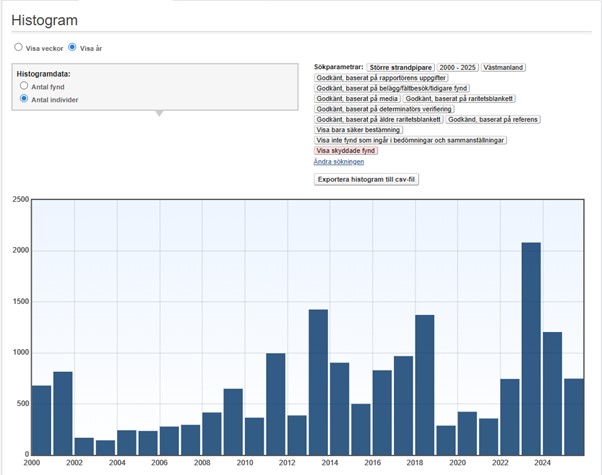
Task: Click the tallest histogram bar for 2023
Action: [531, 348]
